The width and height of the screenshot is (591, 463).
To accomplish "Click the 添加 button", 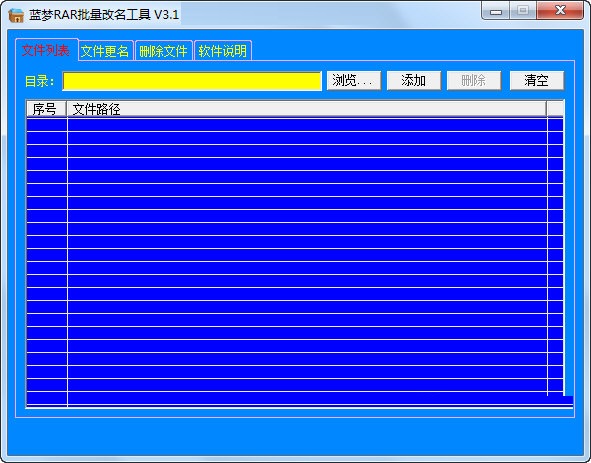I will point(414,81).
